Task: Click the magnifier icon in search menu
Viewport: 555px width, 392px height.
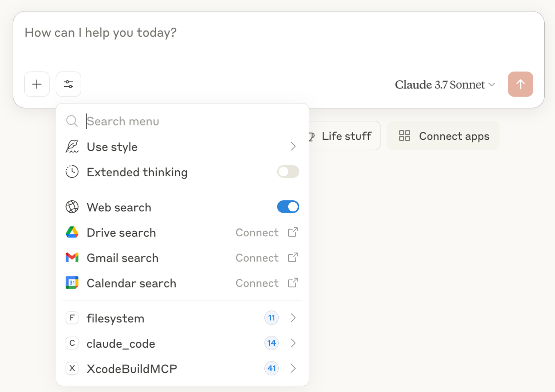Action: tap(72, 121)
